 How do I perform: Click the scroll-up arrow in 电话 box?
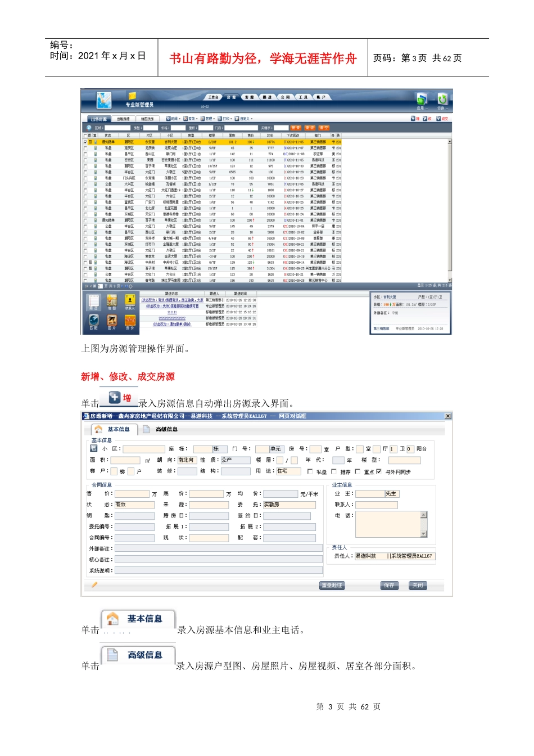pos(424,515)
